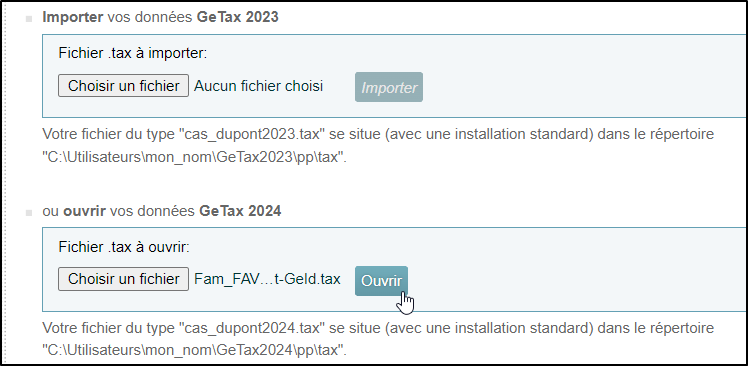Image resolution: width=748 pixels, height=366 pixels.
Task: Click empty area in the 2024 open panel
Action: 572,270
